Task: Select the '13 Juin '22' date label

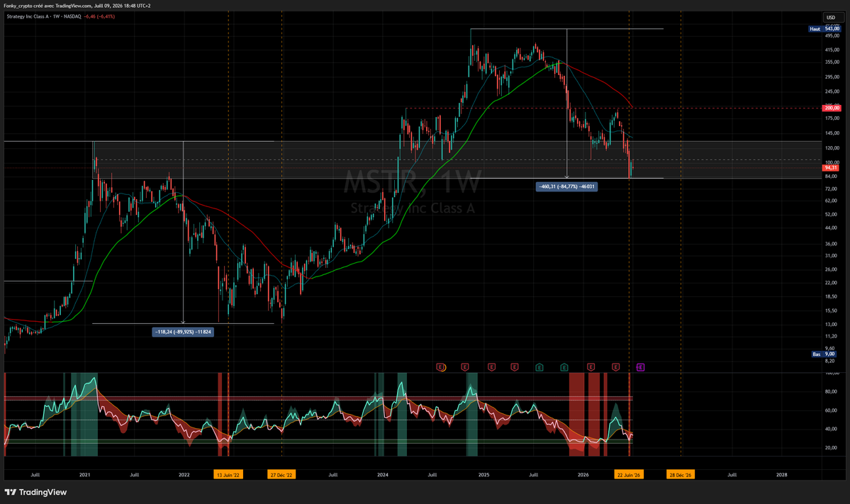Action: 228,475
